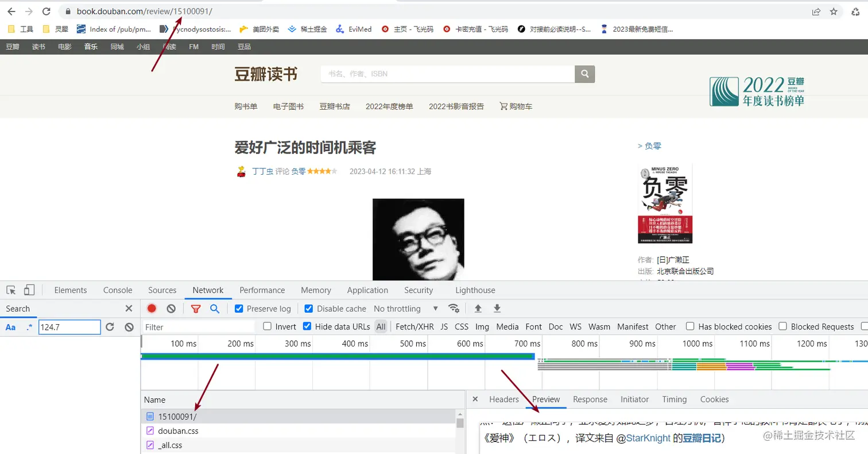
Task: Click the 负零 book cover thumbnail
Action: tap(665, 203)
